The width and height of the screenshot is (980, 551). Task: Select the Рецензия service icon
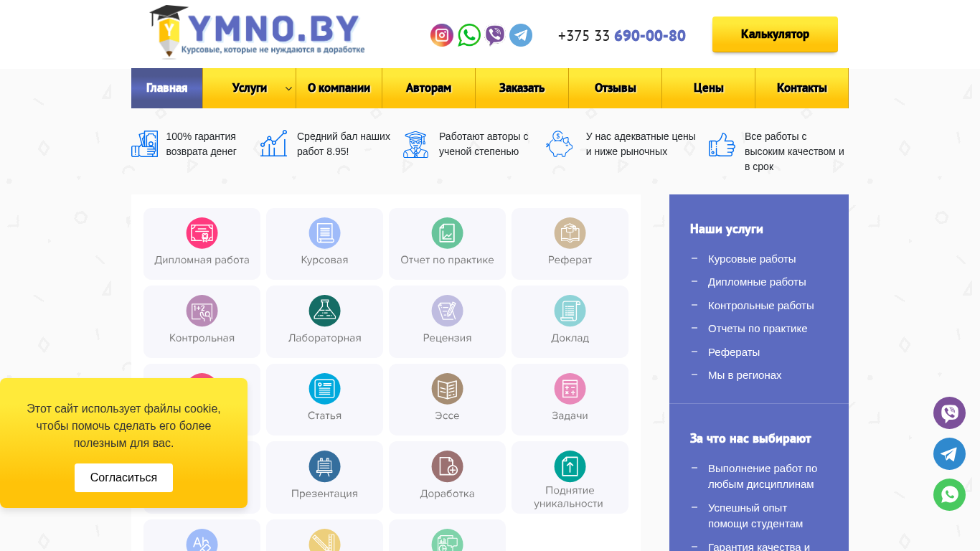point(448,311)
